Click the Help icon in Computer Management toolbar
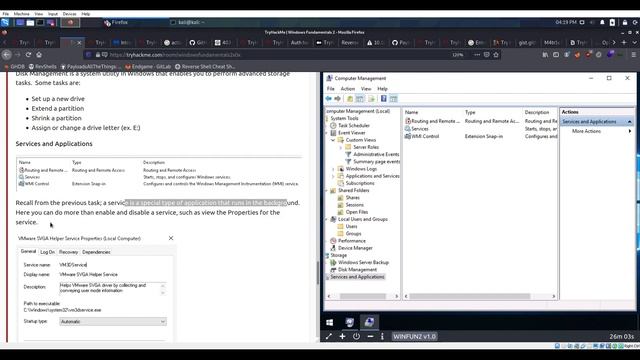The image size is (640, 360). coord(384,98)
